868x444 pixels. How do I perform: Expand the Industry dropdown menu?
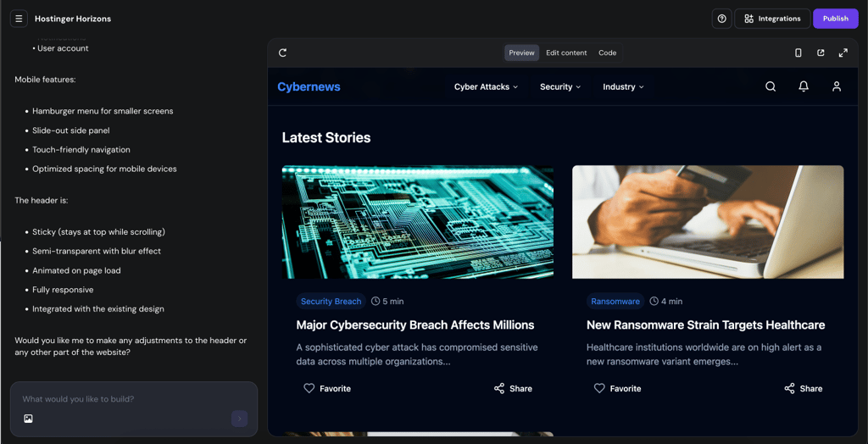[x=623, y=87]
